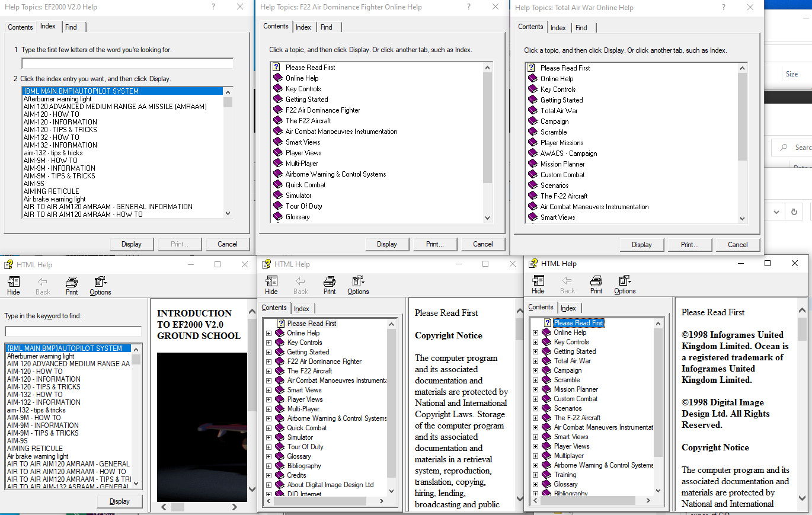Click Print icon in F22 HTML Help toolbar
The height and width of the screenshot is (515, 812).
coord(330,281)
